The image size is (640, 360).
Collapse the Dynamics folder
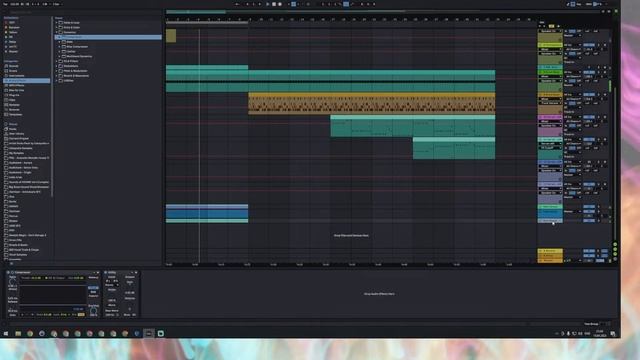(x=57, y=32)
